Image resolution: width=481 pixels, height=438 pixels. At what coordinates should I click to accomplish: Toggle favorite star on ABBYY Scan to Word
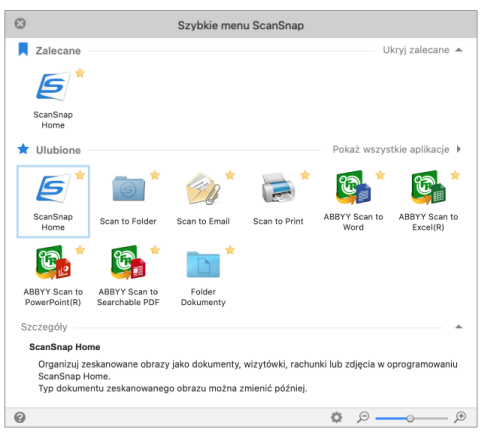380,175
